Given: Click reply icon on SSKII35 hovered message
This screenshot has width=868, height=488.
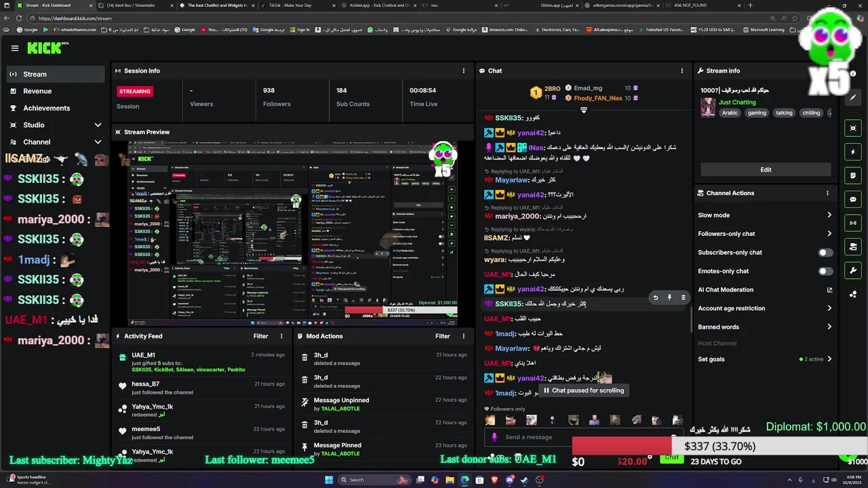Looking at the screenshot, I should tap(655, 298).
